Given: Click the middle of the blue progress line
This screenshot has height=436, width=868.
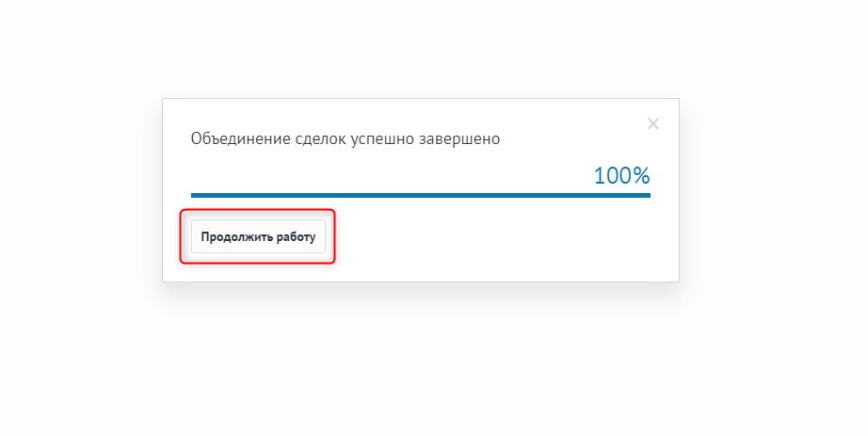Looking at the screenshot, I should click(421, 195).
